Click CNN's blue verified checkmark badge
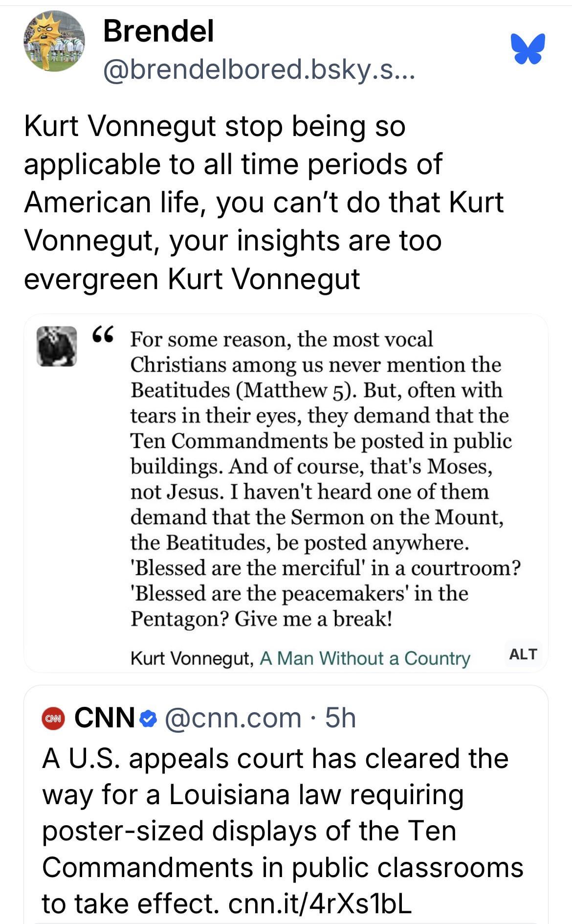This screenshot has height=924, width=572. point(148,719)
